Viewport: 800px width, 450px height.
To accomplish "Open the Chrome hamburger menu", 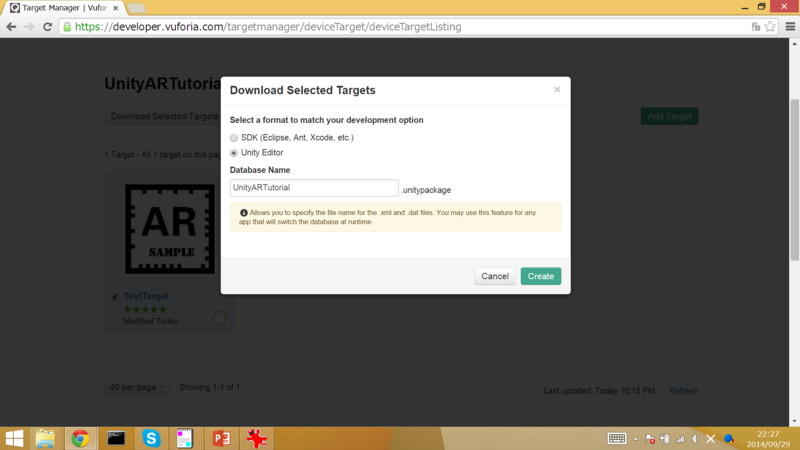I will [790, 27].
